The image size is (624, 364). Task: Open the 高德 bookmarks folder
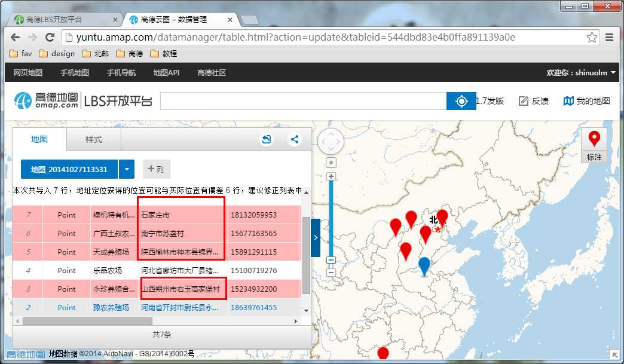pos(130,53)
